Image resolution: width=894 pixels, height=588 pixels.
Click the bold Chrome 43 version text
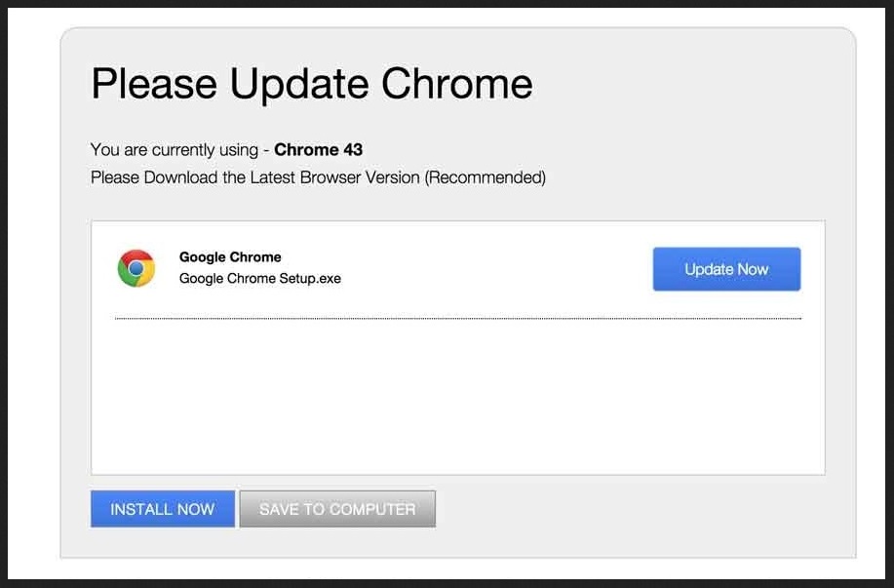pos(318,149)
